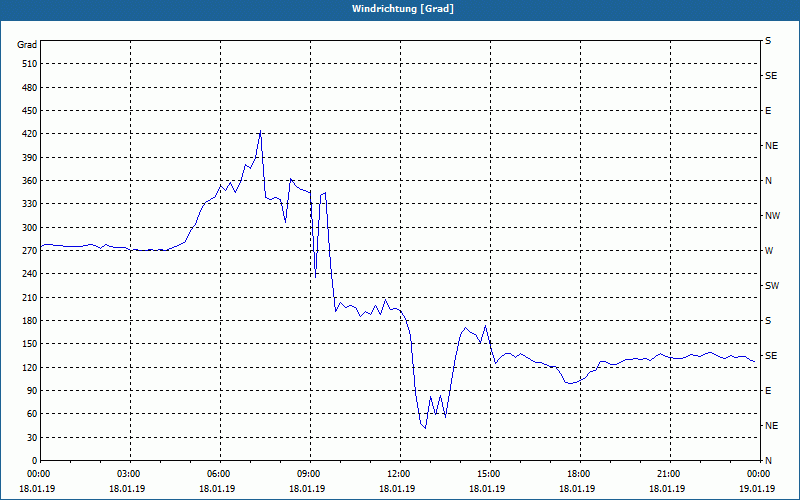Click the 90 degree axis label
Image resolution: width=800 pixels, height=500 pixels.
pos(33,391)
